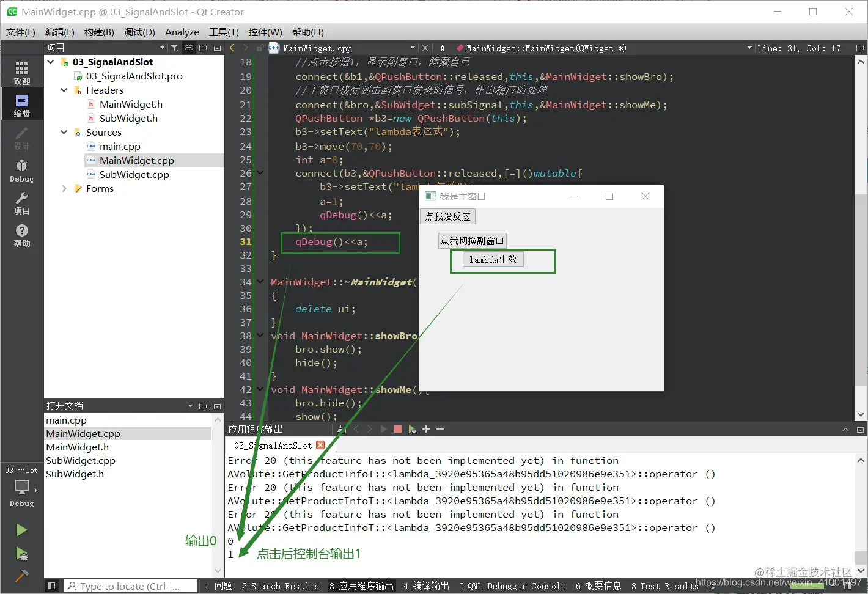The image size is (868, 594).
Task: Show the 5 QML Debugger Console pane
Action: pos(512,586)
